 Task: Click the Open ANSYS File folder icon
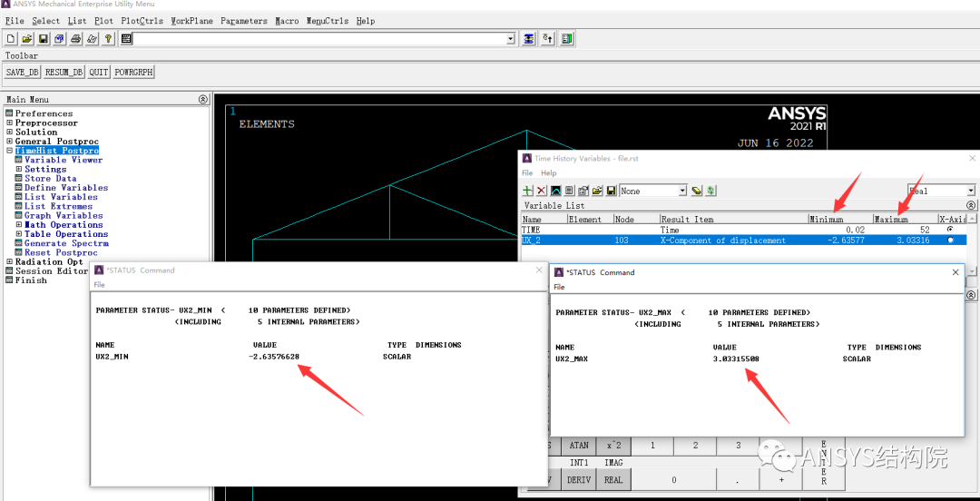27,39
